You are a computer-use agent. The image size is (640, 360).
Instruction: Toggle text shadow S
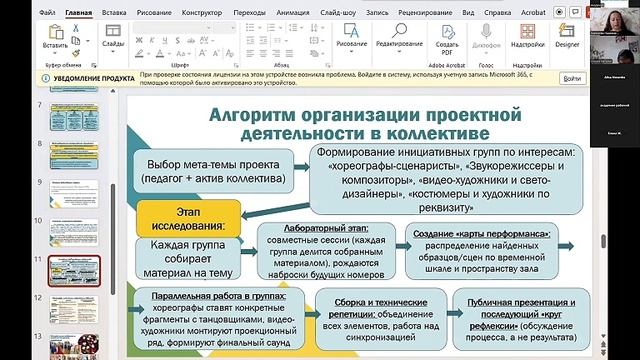[x=178, y=40]
